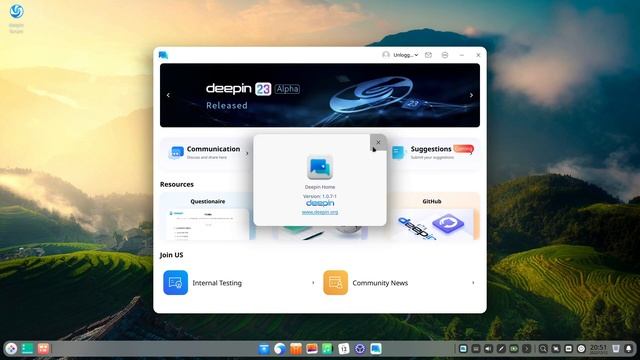Open the Calendar app in dock
640x360 pixels.
click(344, 349)
